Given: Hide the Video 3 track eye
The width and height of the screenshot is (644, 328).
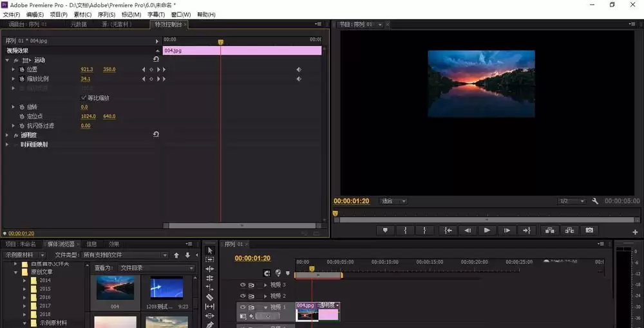Looking at the screenshot, I should [242, 285].
